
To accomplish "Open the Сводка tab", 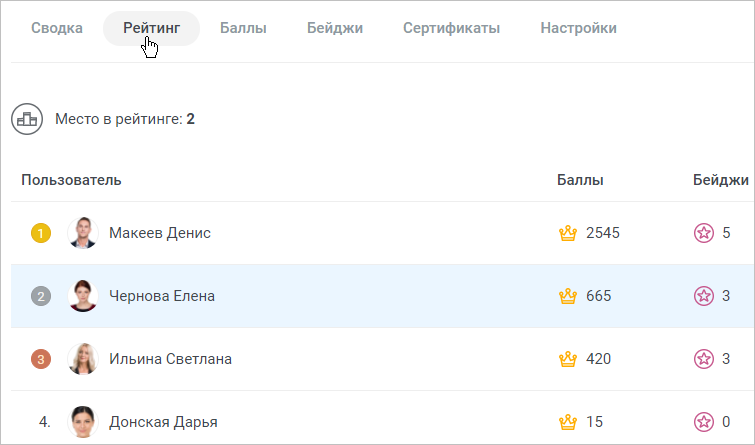I will (x=57, y=28).
